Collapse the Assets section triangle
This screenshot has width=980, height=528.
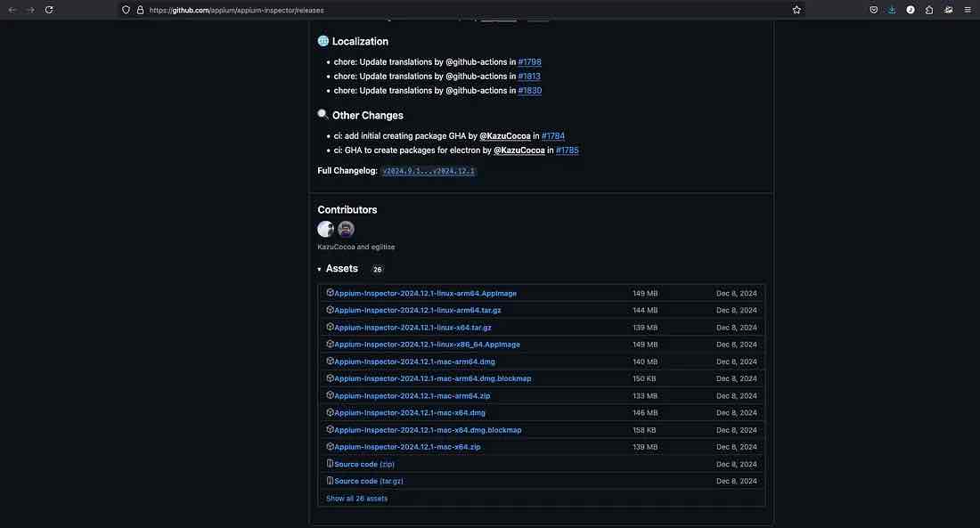click(x=319, y=269)
